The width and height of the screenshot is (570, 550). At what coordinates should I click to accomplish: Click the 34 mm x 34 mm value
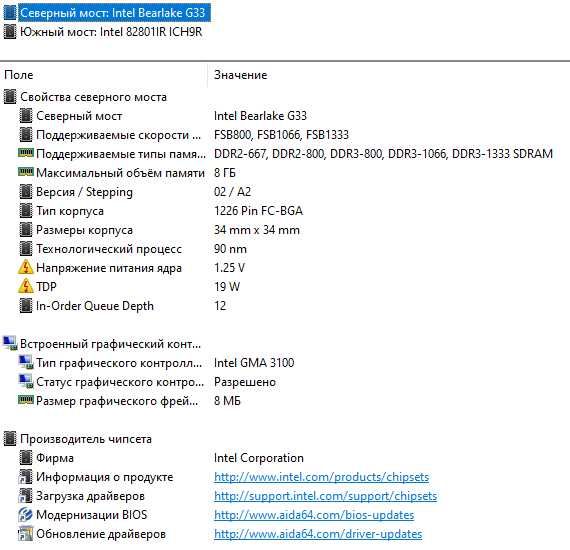pyautogui.click(x=257, y=230)
